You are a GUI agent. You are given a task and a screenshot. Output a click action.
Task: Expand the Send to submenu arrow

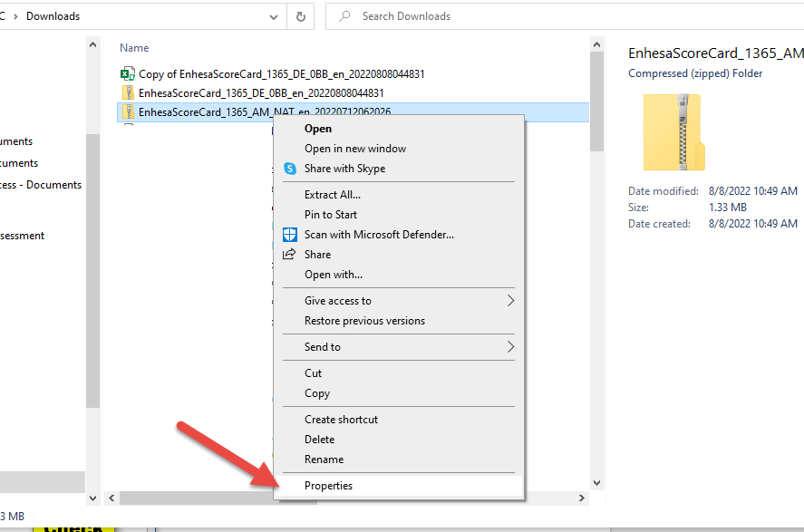point(510,347)
